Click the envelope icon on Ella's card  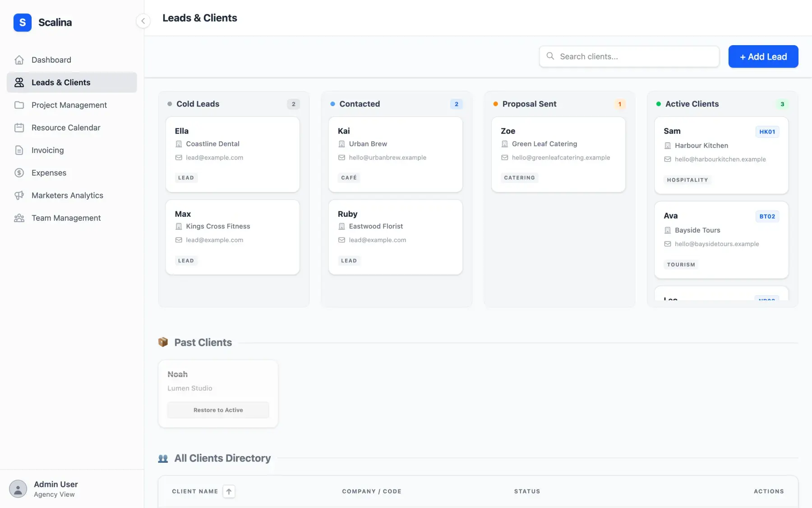pos(179,158)
